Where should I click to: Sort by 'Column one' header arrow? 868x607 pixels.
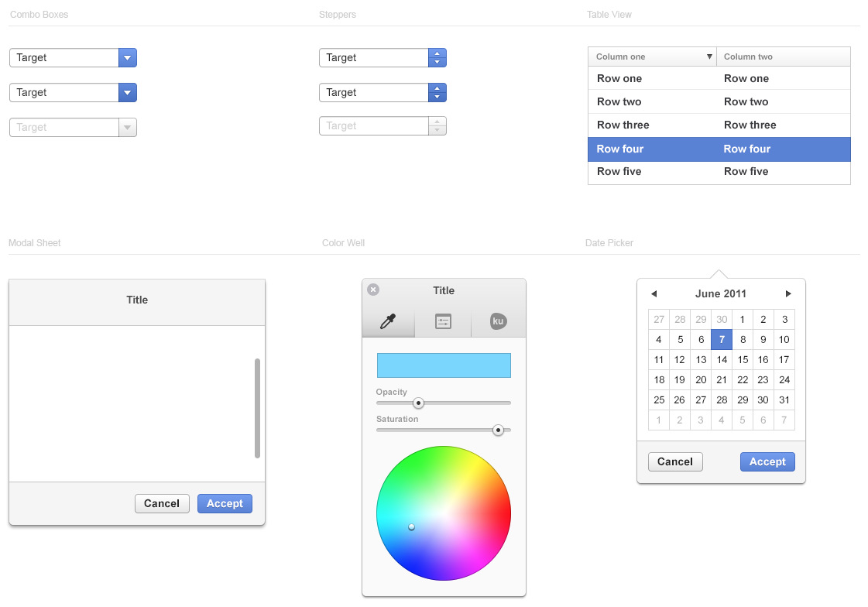[x=709, y=57]
